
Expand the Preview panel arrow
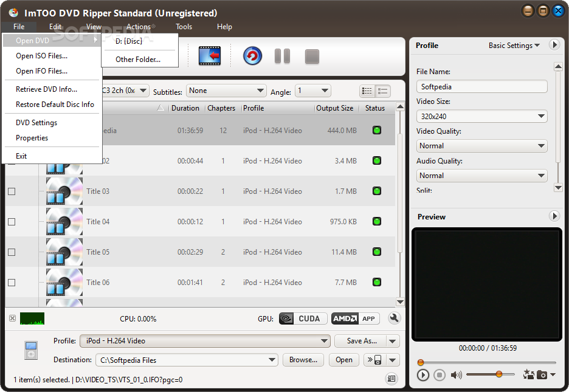click(x=554, y=216)
